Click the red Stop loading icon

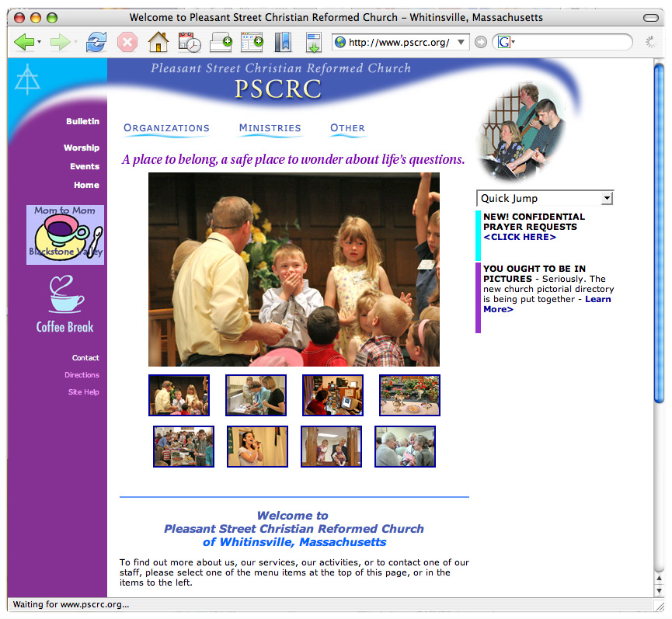127,42
